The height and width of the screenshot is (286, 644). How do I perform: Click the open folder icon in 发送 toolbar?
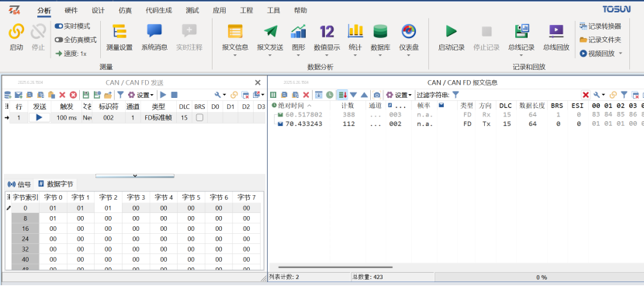click(x=108, y=95)
